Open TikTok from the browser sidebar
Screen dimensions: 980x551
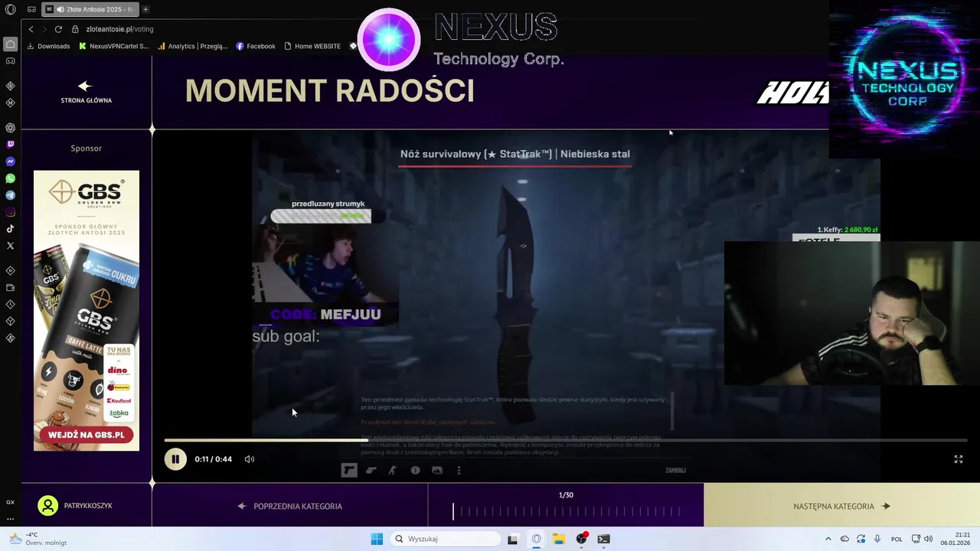click(x=10, y=229)
